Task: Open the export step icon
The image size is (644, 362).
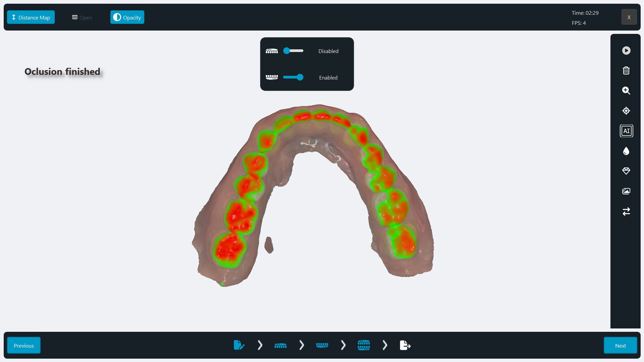Action: click(405, 345)
